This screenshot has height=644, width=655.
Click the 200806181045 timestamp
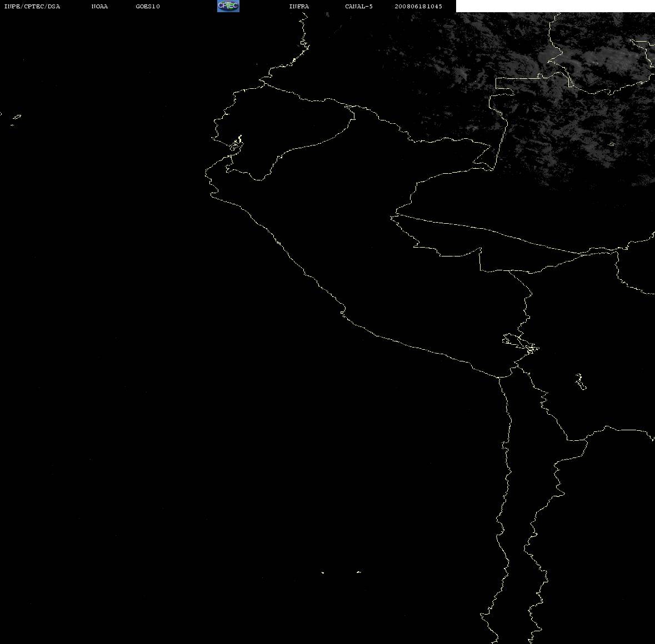pos(418,6)
